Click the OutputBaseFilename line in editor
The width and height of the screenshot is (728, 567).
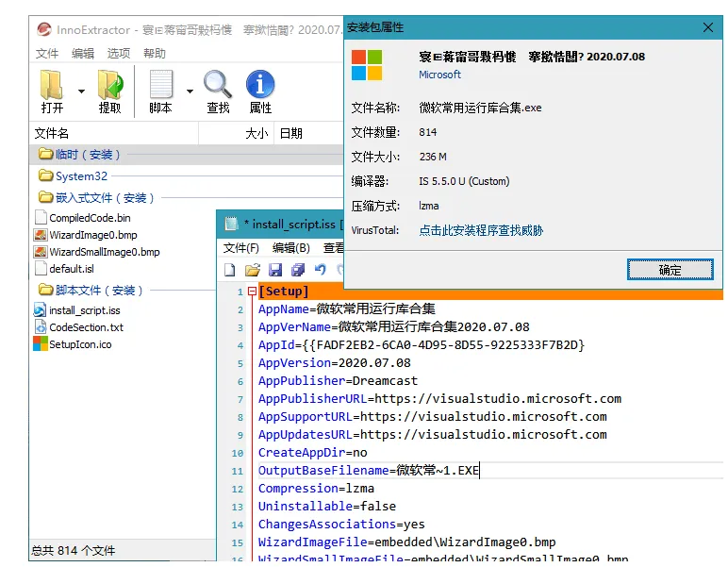368,471
